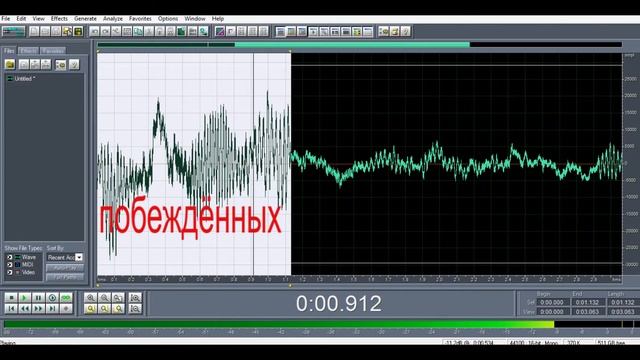Click the New file toolbar icon
Screen dimensions: 640x360
34,31
